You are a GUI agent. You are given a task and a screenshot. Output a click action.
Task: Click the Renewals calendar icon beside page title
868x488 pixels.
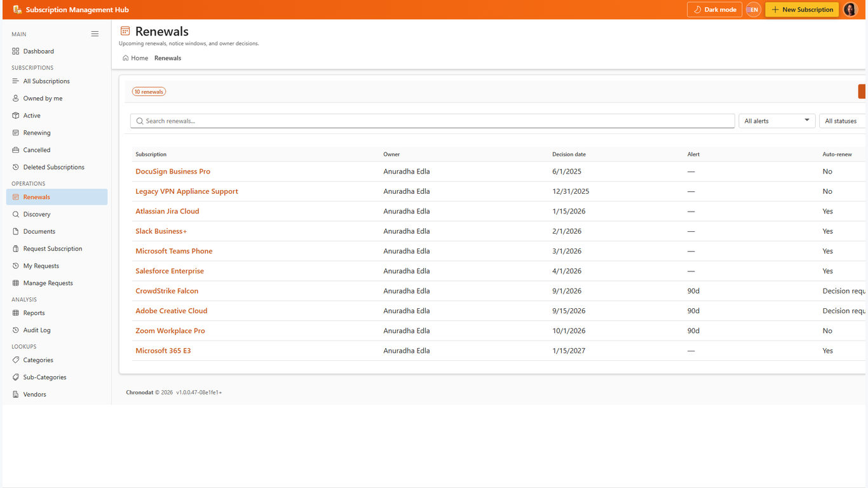[x=125, y=31]
